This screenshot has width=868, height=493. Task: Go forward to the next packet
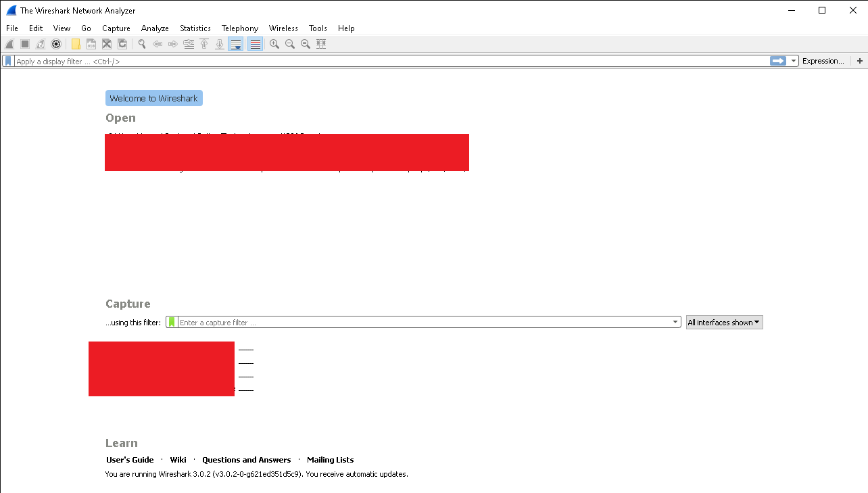pyautogui.click(x=173, y=44)
